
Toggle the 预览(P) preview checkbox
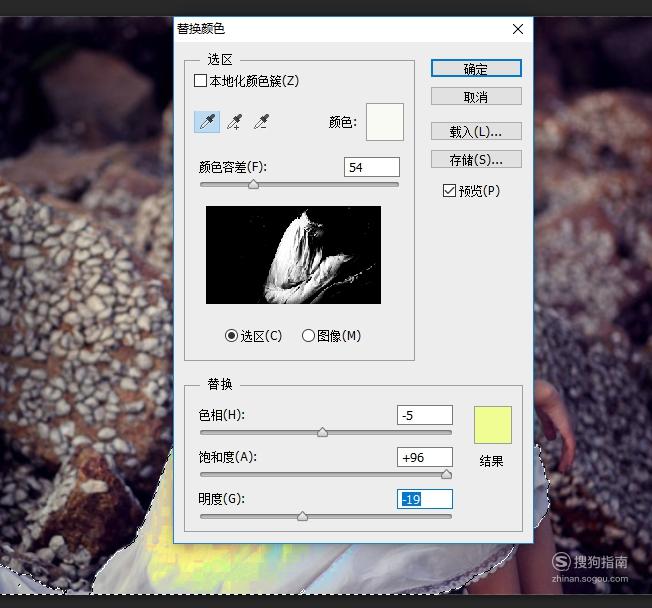(x=449, y=191)
